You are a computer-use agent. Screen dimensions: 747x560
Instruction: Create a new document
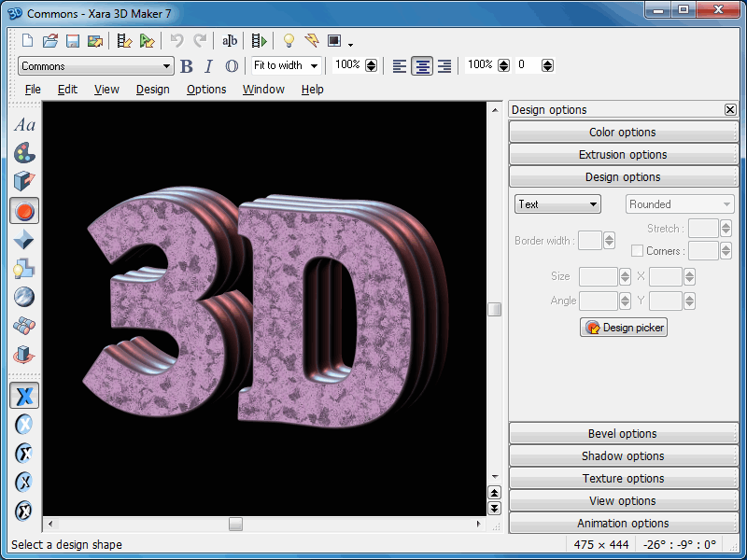click(26, 41)
